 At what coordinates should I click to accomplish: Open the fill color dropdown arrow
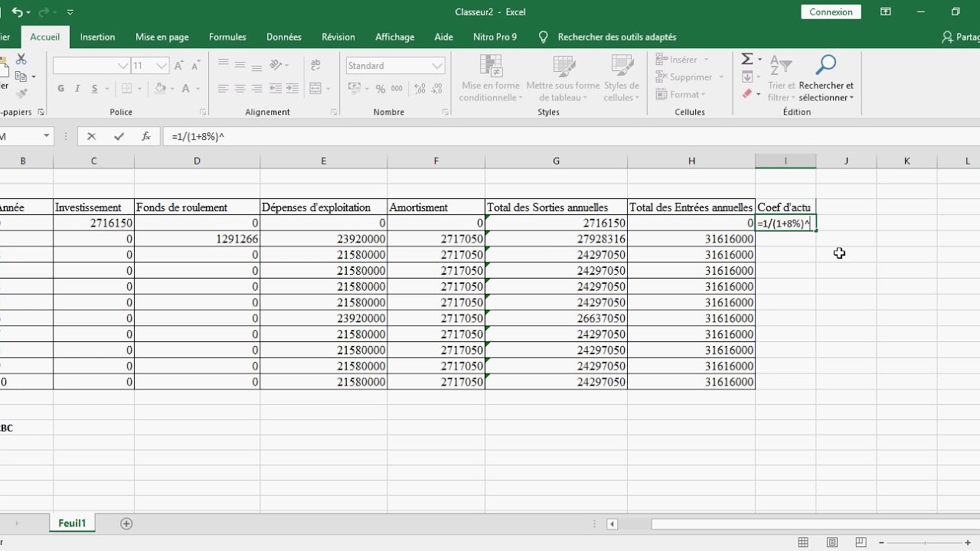pyautogui.click(x=172, y=89)
